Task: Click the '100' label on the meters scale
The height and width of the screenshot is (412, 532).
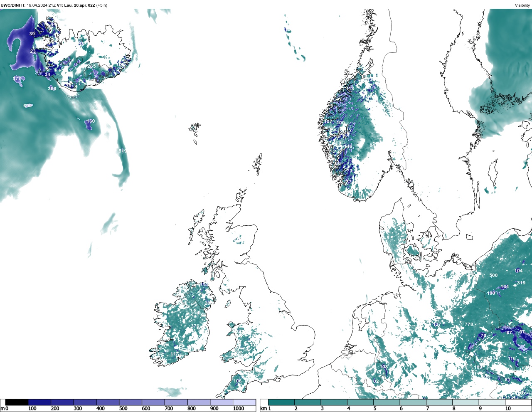Action: (x=32, y=409)
